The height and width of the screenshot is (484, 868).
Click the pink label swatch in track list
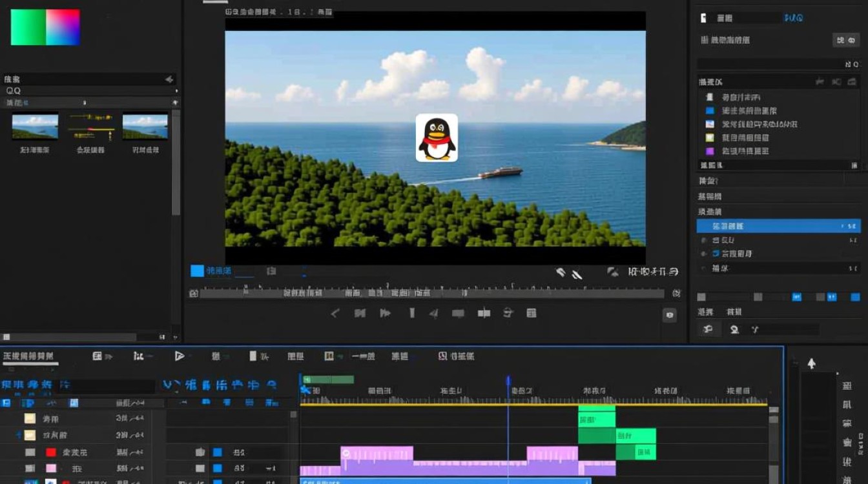tap(50, 469)
